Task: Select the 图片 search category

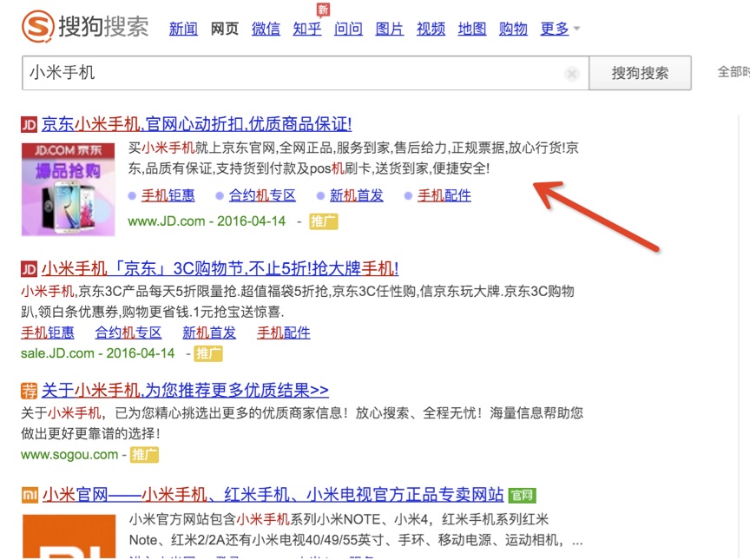Action: [x=389, y=29]
